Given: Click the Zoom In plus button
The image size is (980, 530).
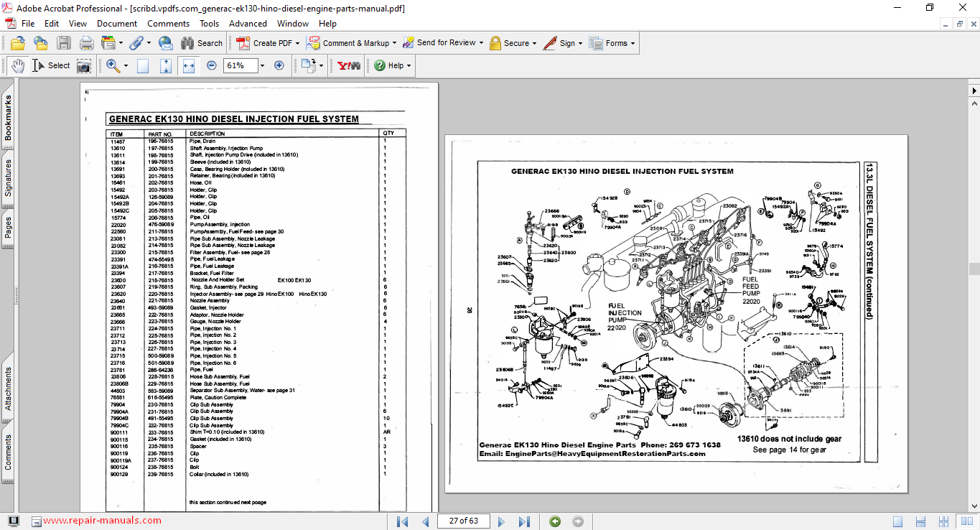Looking at the screenshot, I should pos(279,65).
